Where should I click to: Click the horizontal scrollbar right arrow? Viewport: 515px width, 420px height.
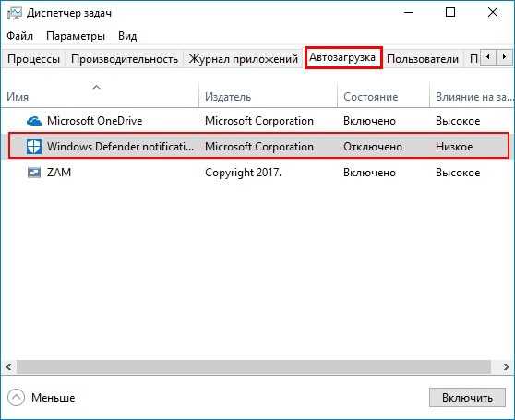click(x=506, y=366)
